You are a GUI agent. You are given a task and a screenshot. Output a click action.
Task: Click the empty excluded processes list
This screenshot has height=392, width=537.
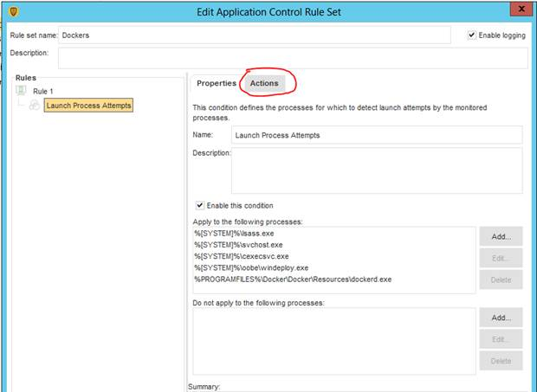coord(334,341)
